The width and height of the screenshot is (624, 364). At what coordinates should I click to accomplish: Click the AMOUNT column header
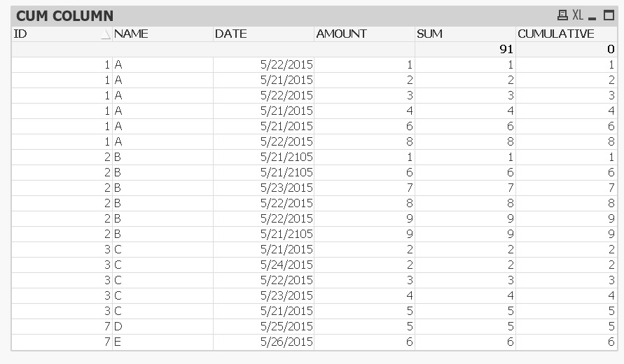coord(341,34)
